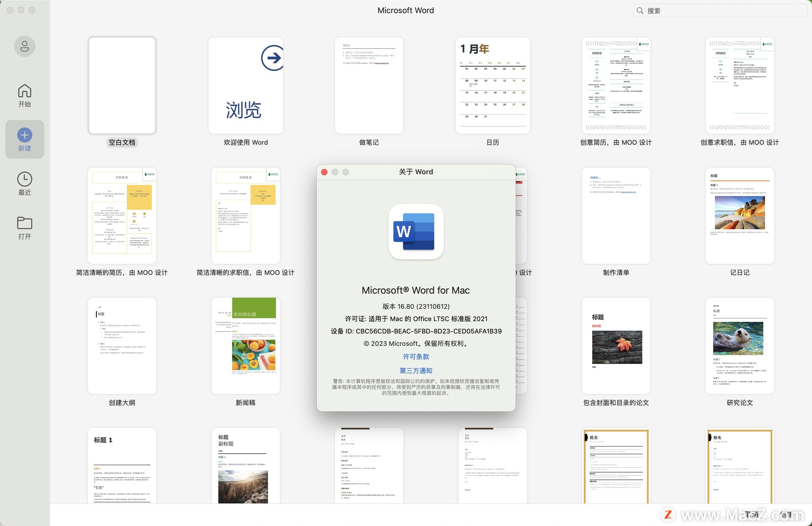Open the 创建大纲 outline template
Viewport: 812px width, 526px height.
pyautogui.click(x=122, y=346)
